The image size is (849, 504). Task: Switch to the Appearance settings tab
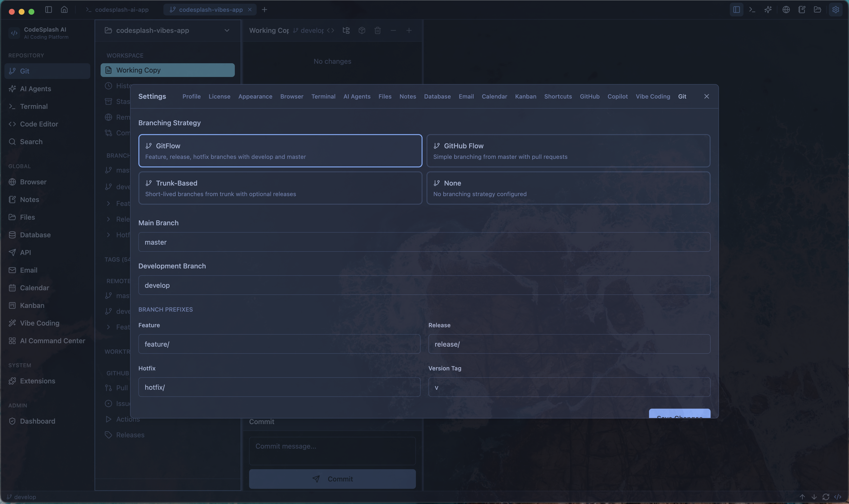pos(255,96)
